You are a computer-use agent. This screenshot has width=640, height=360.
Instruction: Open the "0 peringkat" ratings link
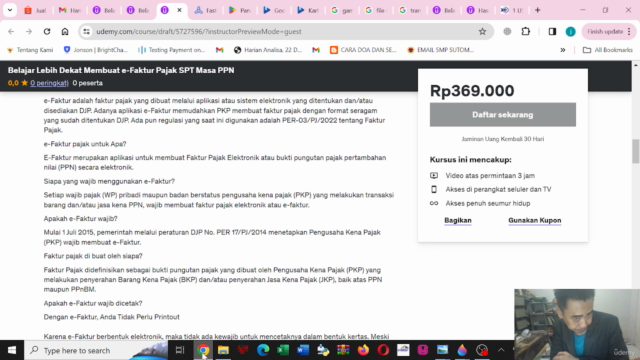(x=49, y=83)
